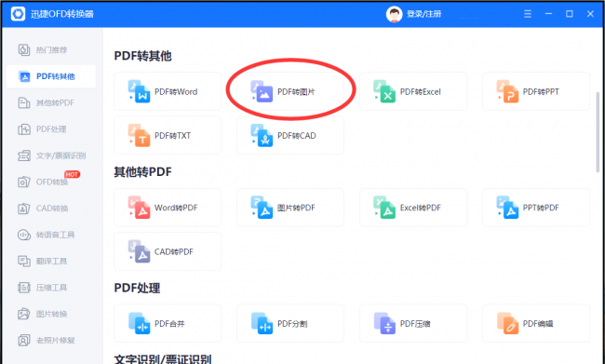Open the PDF合并 merge tool
This screenshot has width=605, height=364.
pyautogui.click(x=168, y=323)
